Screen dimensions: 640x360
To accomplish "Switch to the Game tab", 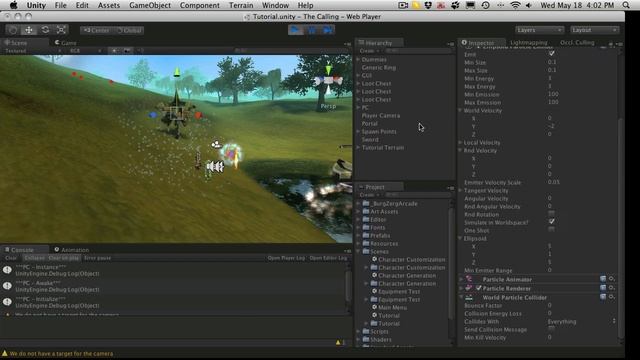I will coord(66,42).
